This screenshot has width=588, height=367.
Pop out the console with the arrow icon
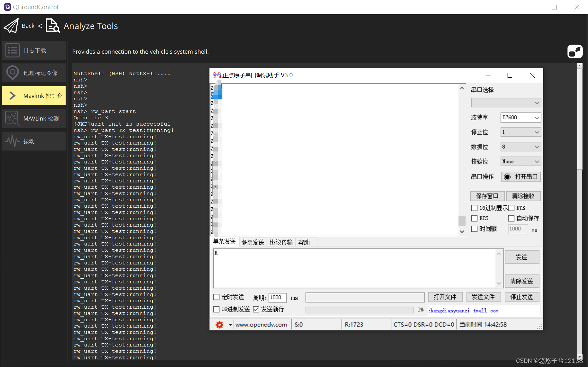click(x=575, y=51)
